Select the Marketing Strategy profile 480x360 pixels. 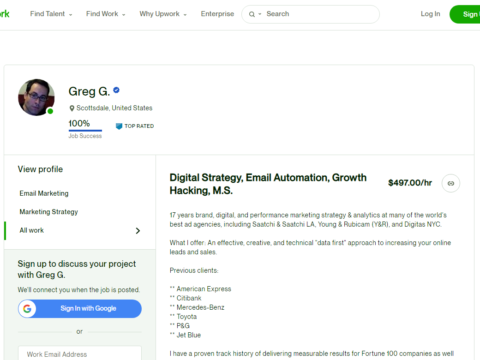pos(49,212)
